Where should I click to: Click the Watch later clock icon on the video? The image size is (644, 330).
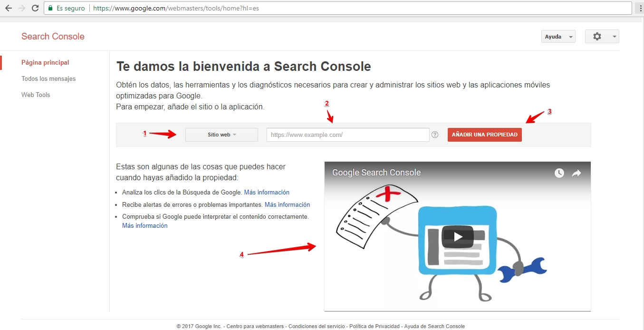click(559, 173)
